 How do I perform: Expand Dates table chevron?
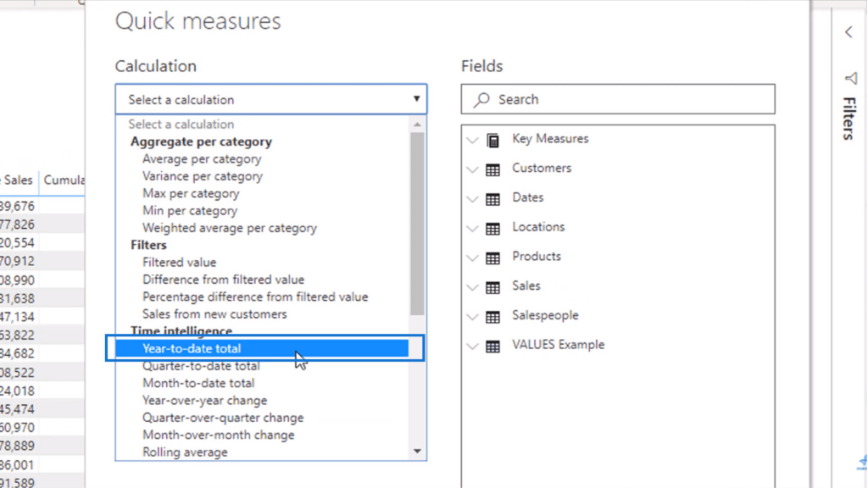pyautogui.click(x=472, y=198)
